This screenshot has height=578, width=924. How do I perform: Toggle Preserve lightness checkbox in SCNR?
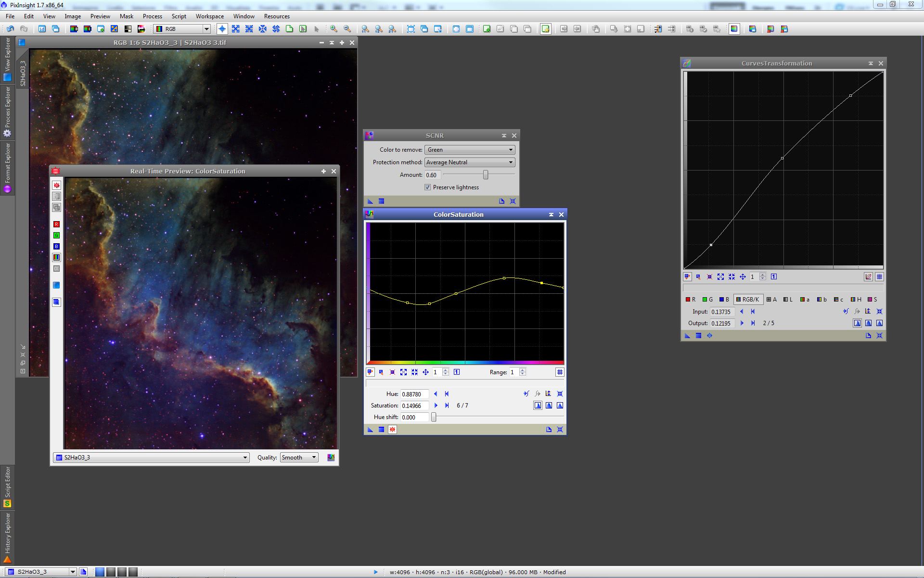point(427,187)
